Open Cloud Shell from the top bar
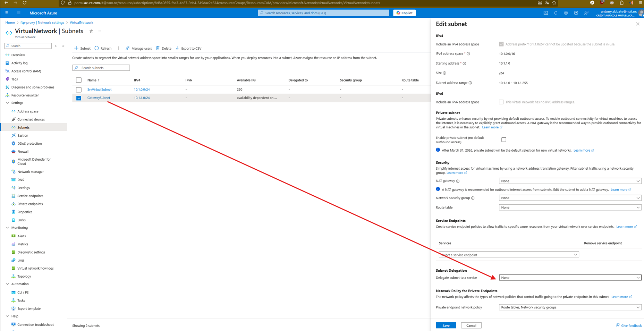The image size is (644, 331). (x=546, y=13)
